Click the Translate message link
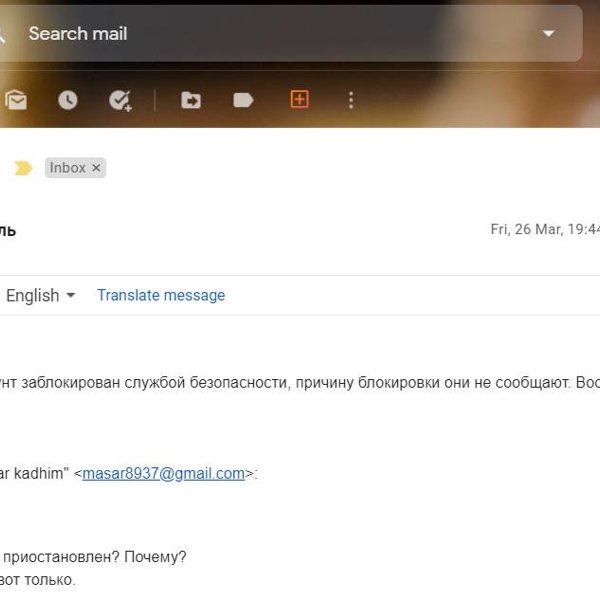Viewport: 600px width, 600px height. 161,295
